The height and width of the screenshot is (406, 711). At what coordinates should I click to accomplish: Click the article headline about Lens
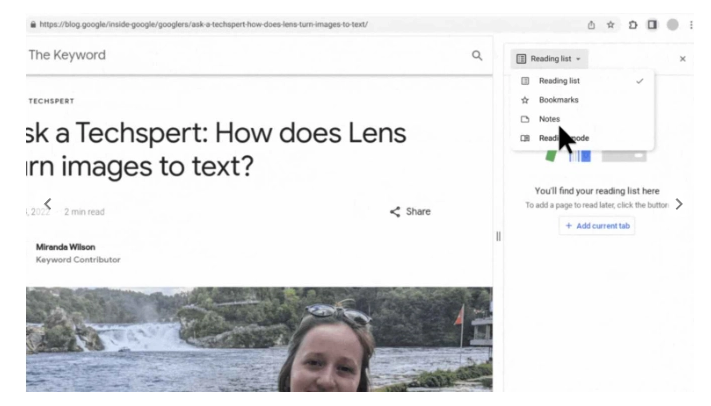(x=216, y=150)
